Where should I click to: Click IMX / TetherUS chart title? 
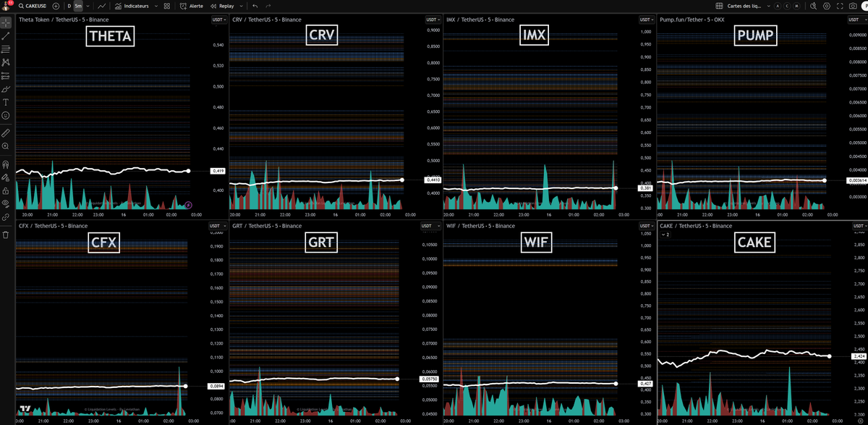(x=480, y=20)
